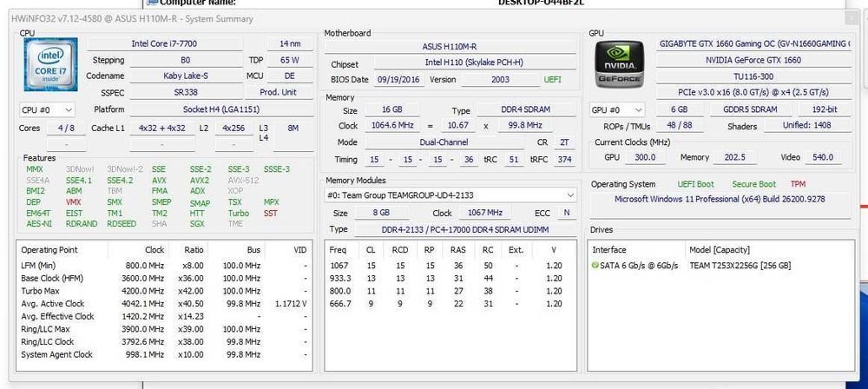
Task: Click the NVIDIA GeForce logo
Action: pos(621,65)
